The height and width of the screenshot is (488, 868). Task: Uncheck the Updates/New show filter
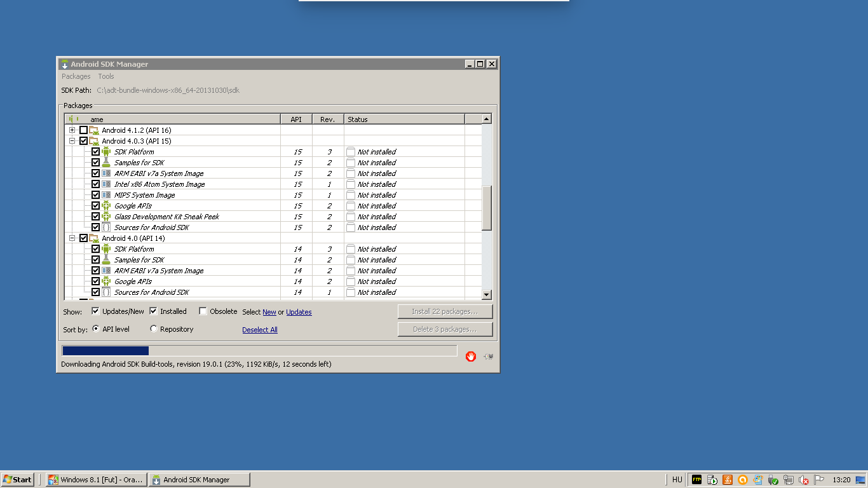(x=95, y=311)
